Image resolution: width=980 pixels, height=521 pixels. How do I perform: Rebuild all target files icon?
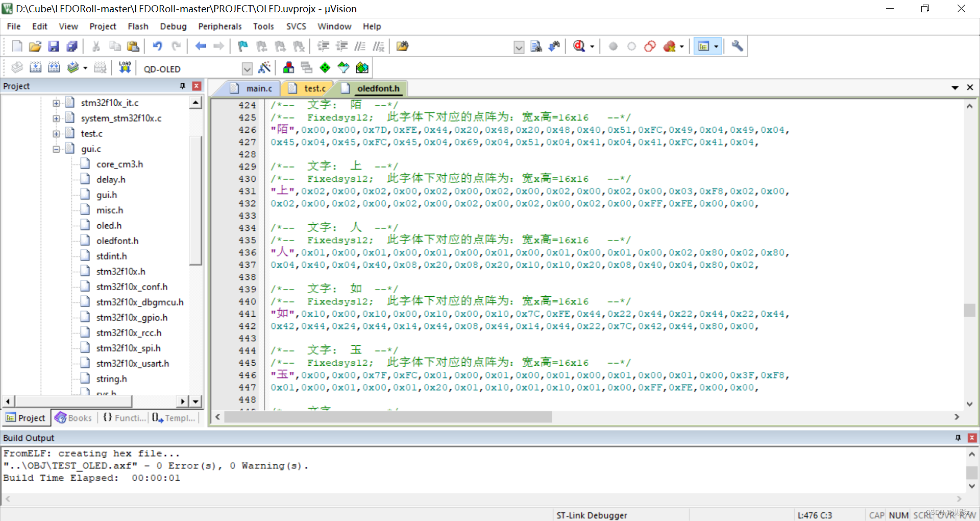click(x=54, y=67)
